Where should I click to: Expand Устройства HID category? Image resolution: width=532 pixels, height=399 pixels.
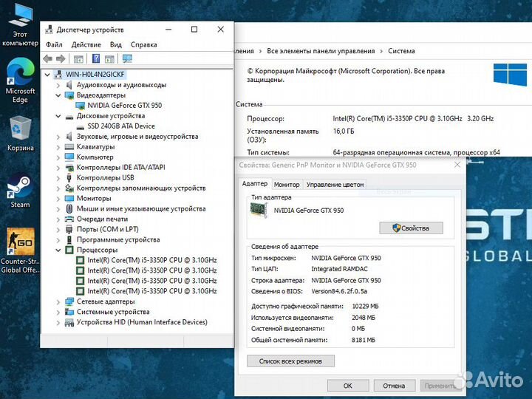[58, 322]
